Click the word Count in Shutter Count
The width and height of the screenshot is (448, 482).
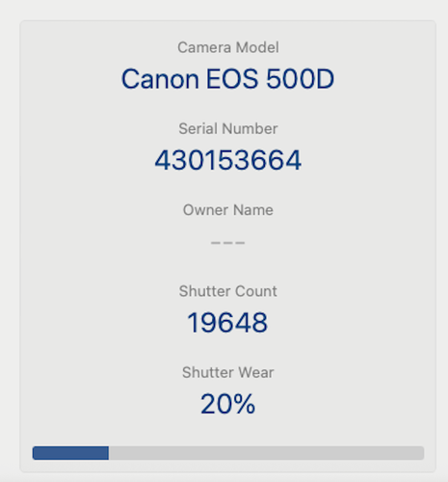tap(256, 291)
